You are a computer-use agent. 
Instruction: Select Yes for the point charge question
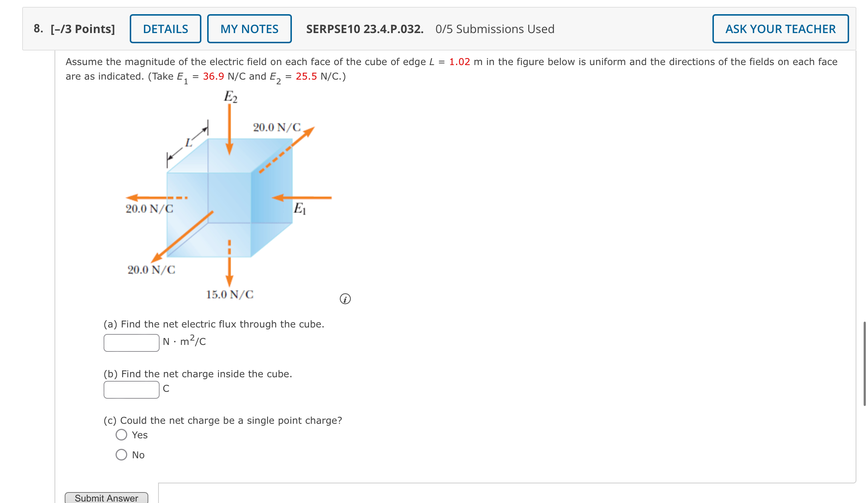tap(121, 434)
